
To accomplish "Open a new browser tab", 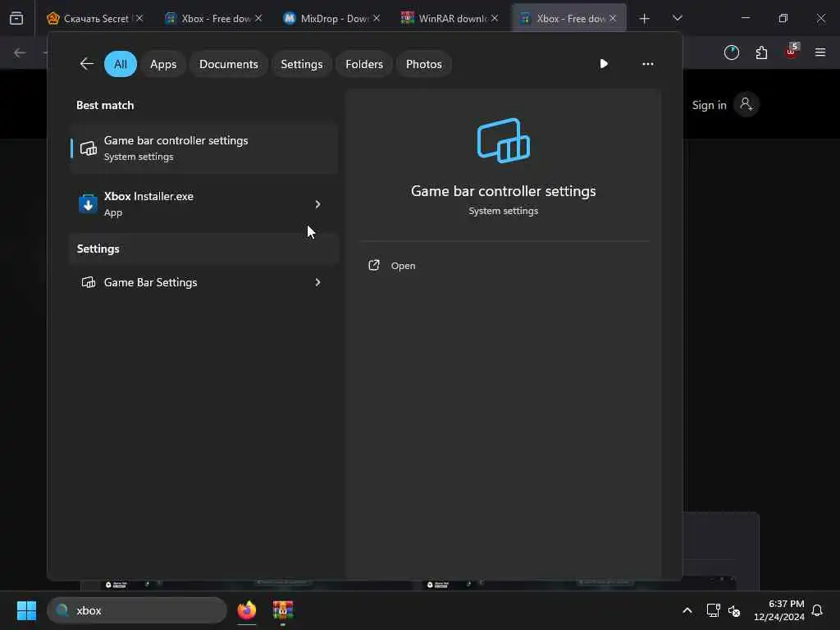I will [x=645, y=18].
